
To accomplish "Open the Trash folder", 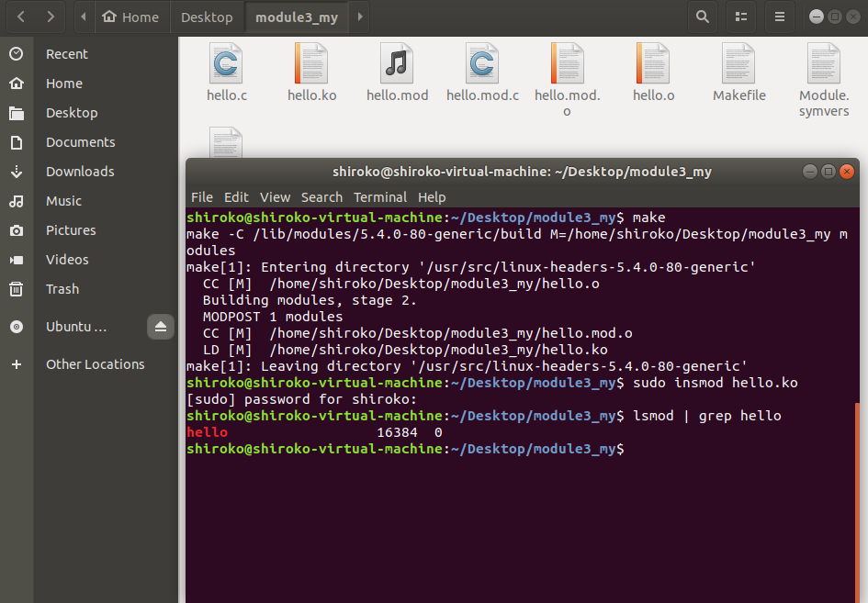I will [x=62, y=288].
